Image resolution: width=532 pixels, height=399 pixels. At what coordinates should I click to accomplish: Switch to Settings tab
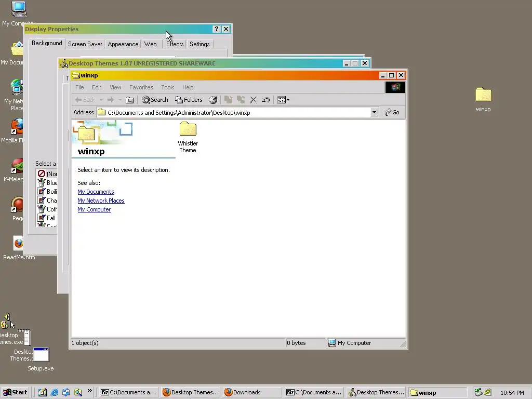[199, 44]
